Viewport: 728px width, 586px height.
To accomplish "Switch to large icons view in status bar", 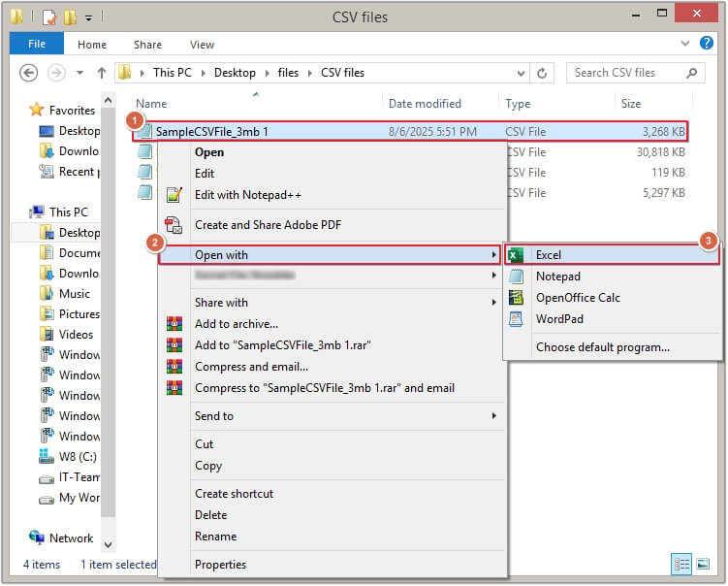I will pos(703,564).
